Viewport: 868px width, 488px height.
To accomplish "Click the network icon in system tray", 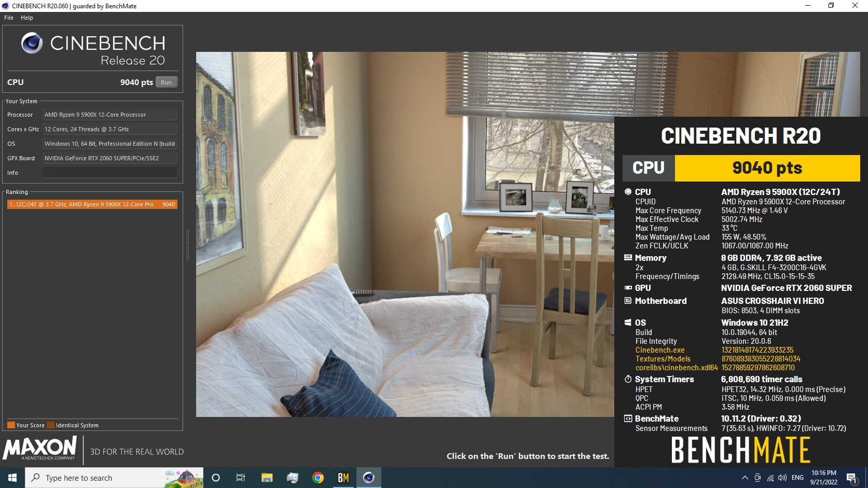I will (770, 478).
